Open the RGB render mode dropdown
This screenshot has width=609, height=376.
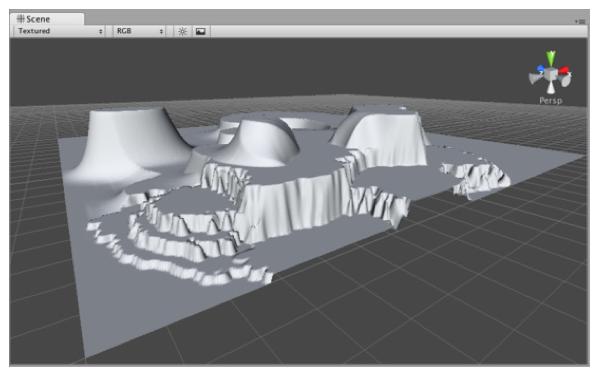tap(140, 31)
